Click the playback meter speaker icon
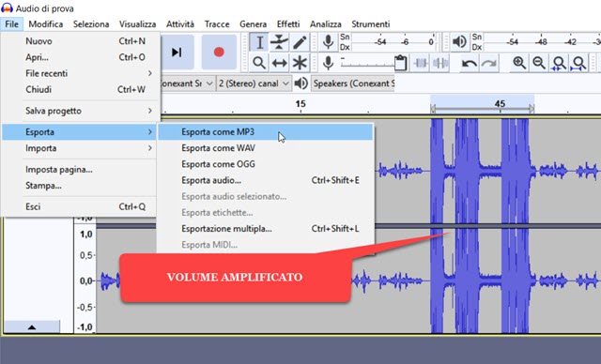 coord(459,41)
